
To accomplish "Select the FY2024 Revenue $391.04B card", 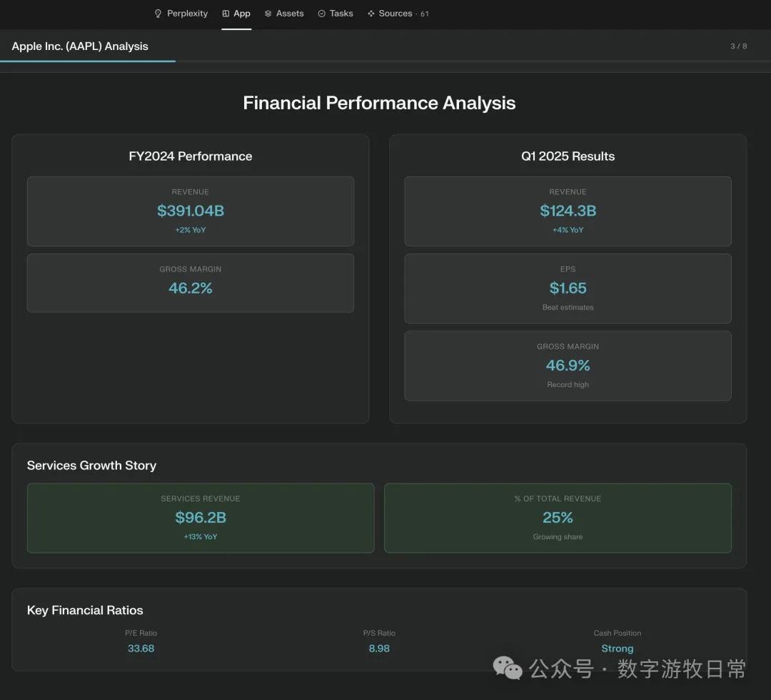I will point(191,211).
